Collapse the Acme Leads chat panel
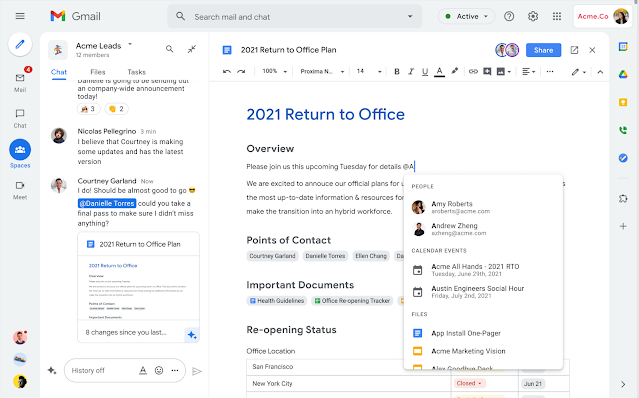Screen dimensions: 639x398 pyautogui.click(x=192, y=49)
